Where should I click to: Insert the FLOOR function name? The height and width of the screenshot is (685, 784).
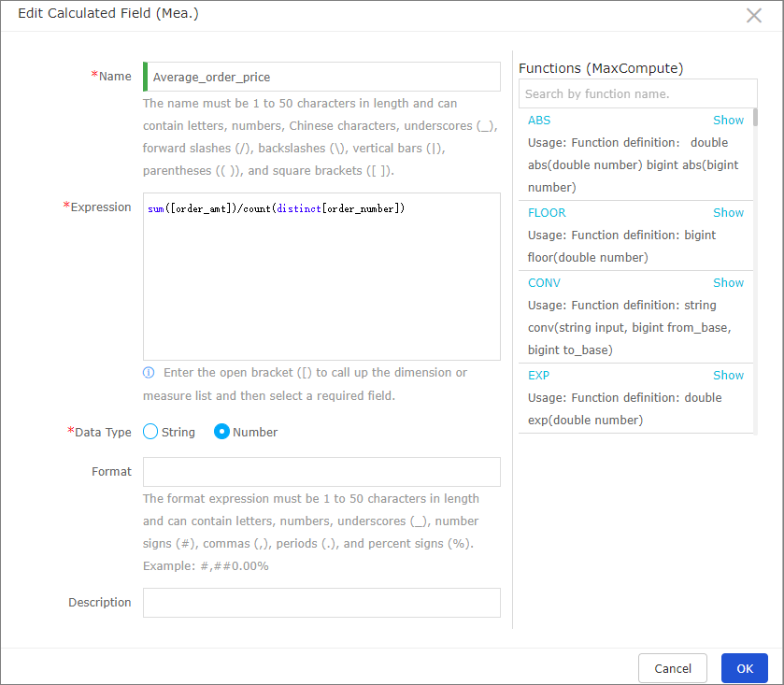(x=547, y=212)
